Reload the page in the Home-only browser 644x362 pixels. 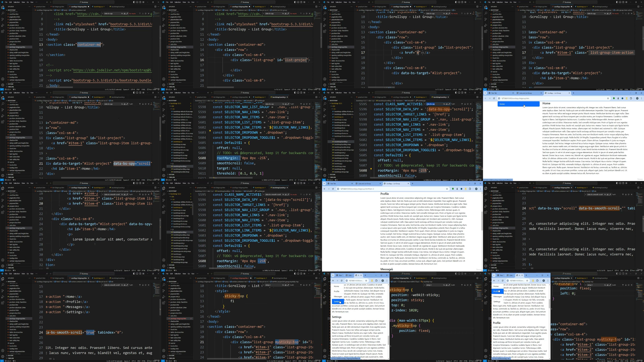(494, 98)
